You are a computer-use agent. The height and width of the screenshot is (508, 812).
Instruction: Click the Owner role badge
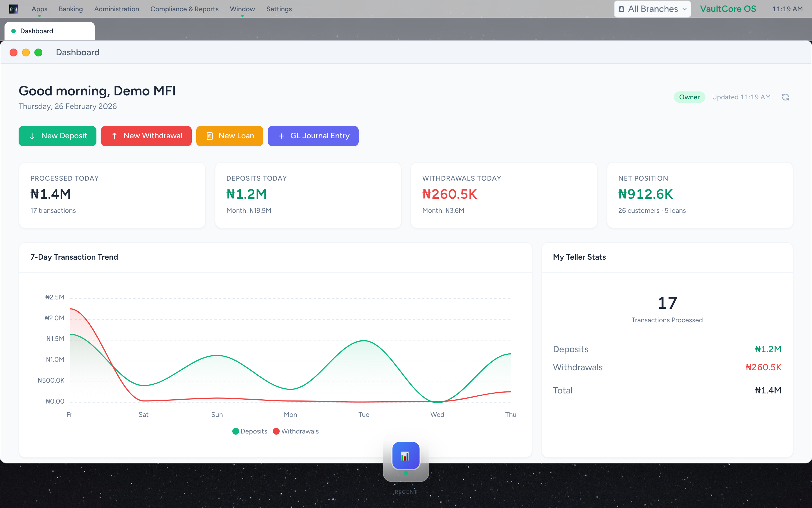coord(689,97)
